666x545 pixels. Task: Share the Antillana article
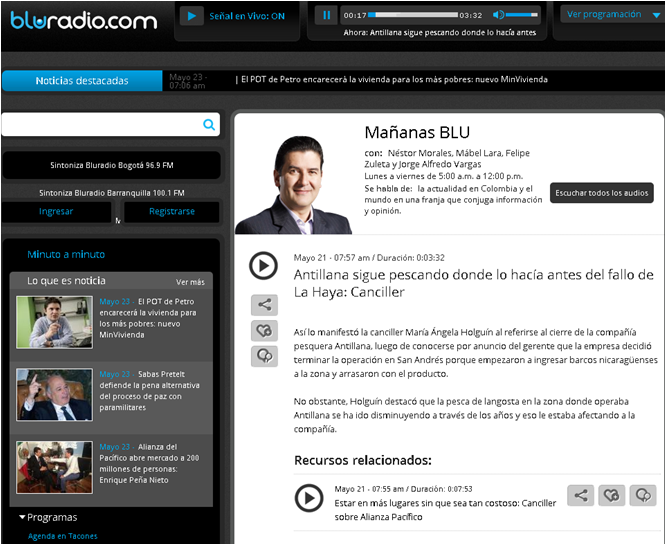coord(264,305)
